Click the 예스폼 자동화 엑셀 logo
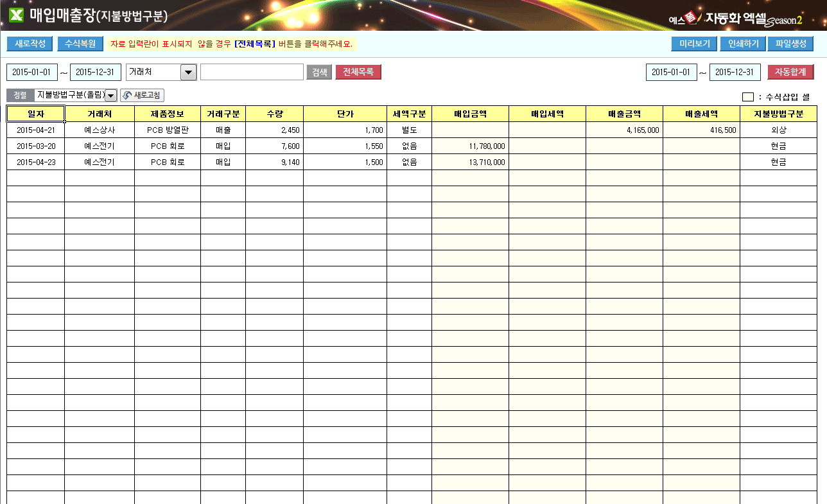Screen dimensions: 827x504 click(x=736, y=19)
